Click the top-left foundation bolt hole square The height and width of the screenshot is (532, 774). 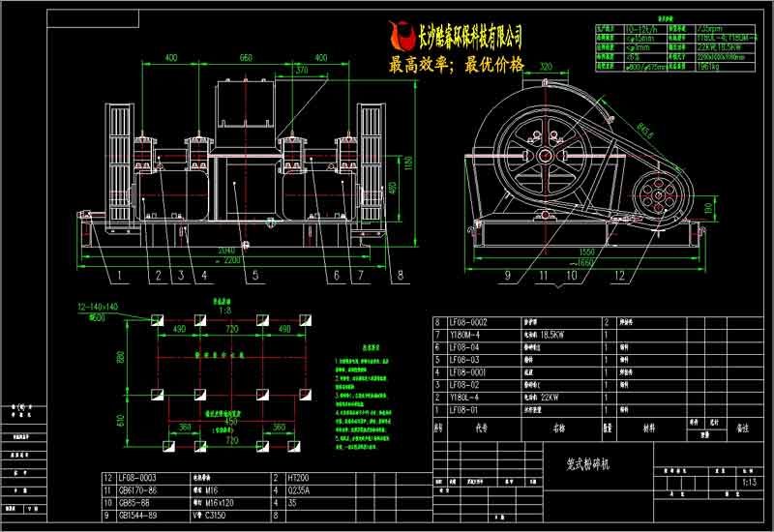tap(157, 320)
